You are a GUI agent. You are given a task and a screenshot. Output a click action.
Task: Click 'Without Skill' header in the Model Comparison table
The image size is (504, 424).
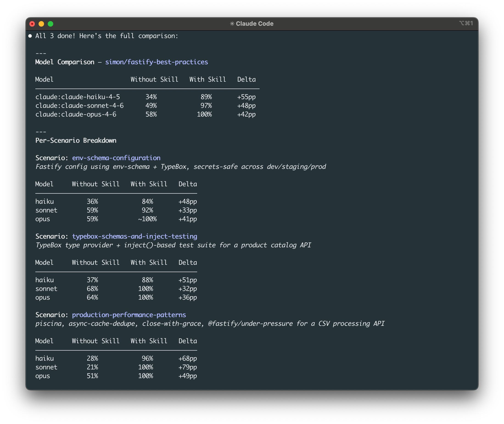(x=155, y=79)
